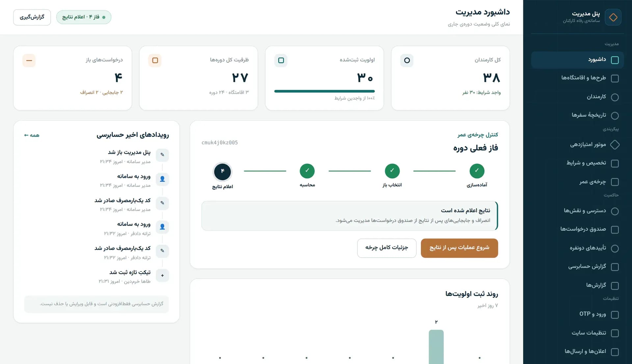Open the همه link with arrow
Viewport: 632px width, 364px height.
[32, 135]
